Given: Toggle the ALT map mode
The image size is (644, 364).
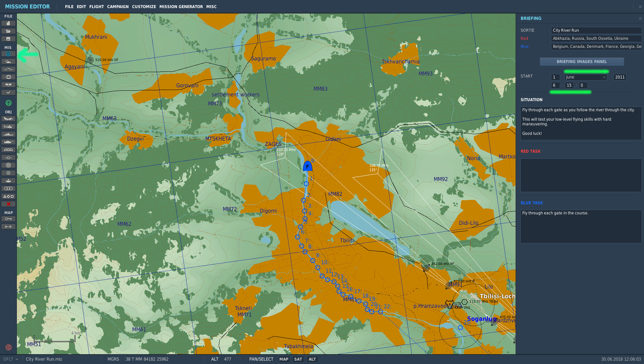Looking at the screenshot, I should coord(312,359).
